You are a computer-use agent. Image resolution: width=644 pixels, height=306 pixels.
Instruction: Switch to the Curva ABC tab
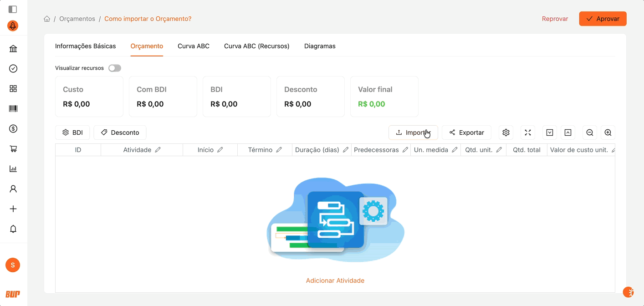tap(194, 46)
